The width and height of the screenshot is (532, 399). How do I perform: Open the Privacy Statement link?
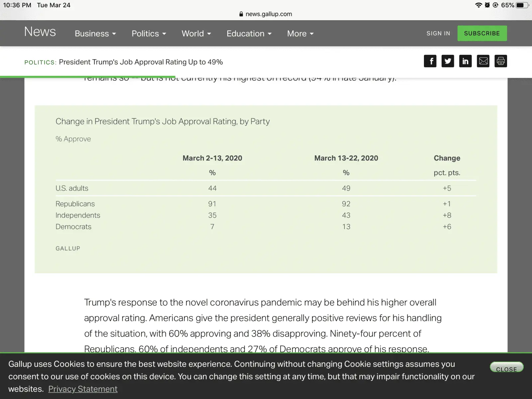[x=83, y=389]
